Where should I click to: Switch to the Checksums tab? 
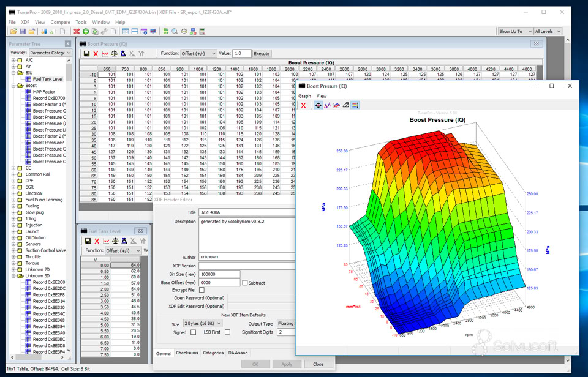click(x=187, y=353)
